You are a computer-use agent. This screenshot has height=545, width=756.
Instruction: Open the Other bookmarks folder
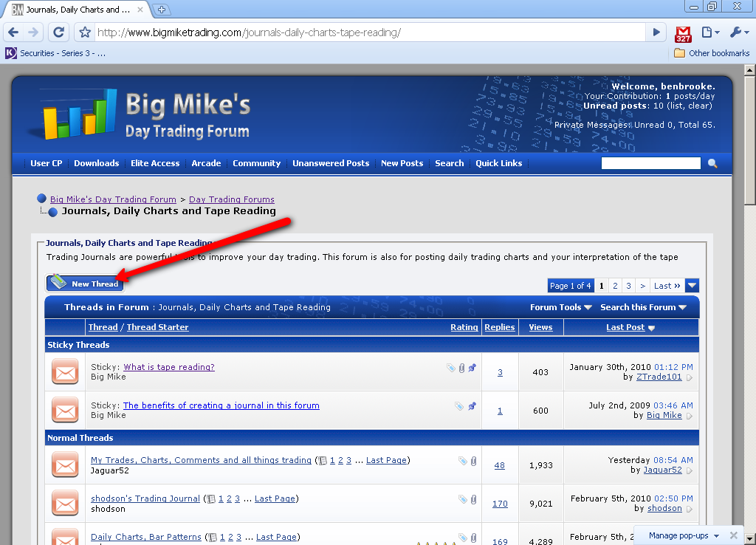712,53
